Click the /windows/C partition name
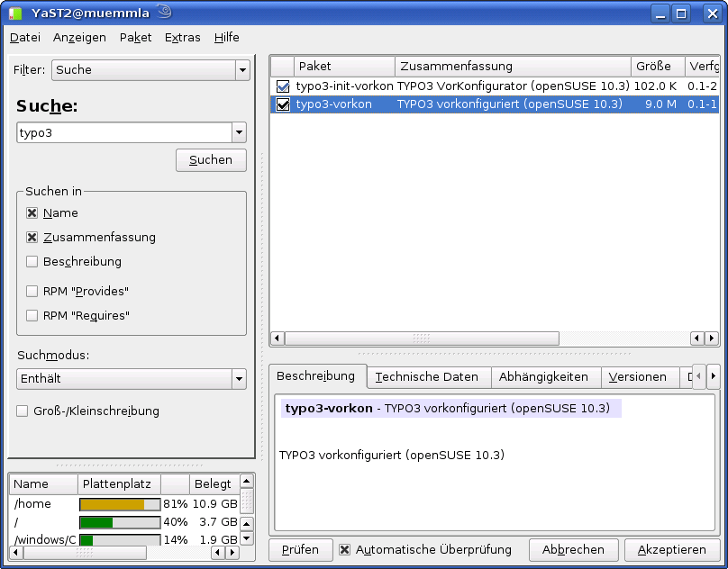 point(45,540)
